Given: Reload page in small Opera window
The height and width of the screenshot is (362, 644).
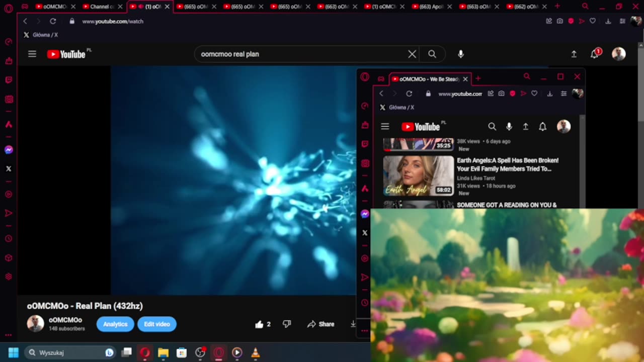Looking at the screenshot, I should [x=409, y=94].
